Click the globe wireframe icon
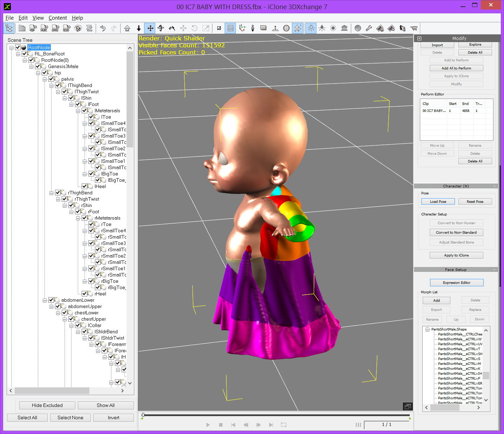 click(286, 28)
